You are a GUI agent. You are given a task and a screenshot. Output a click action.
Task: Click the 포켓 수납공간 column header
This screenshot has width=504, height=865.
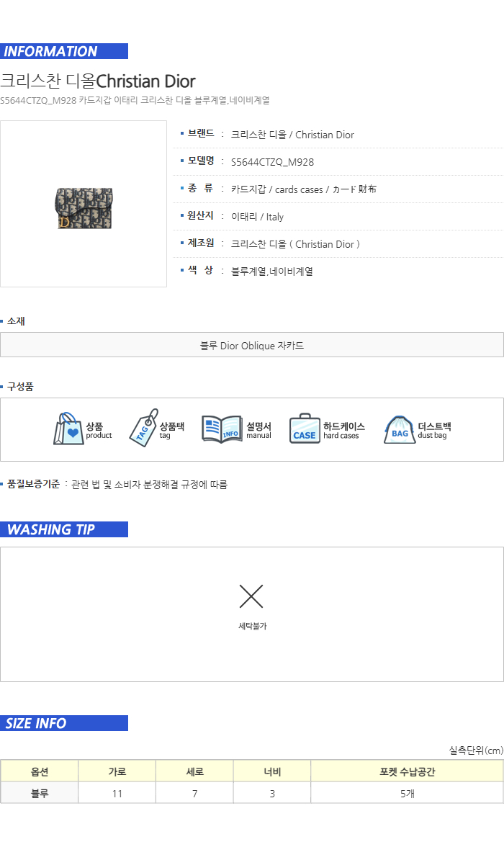(x=408, y=771)
